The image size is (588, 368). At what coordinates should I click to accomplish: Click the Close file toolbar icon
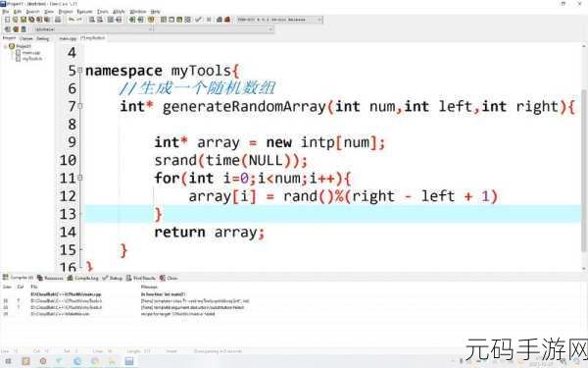pyautogui.click(x=39, y=20)
